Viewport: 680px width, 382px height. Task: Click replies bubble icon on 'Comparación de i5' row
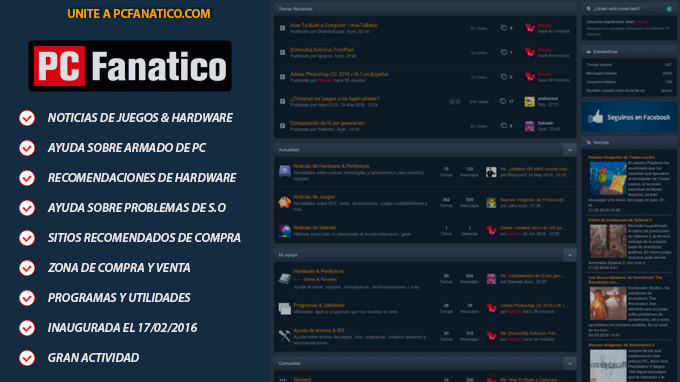click(503, 126)
